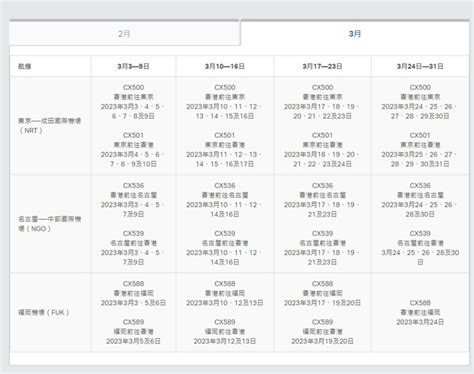The width and height of the screenshot is (474, 374).
Task: Click the 3月17—23日 column header
Action: (x=322, y=66)
